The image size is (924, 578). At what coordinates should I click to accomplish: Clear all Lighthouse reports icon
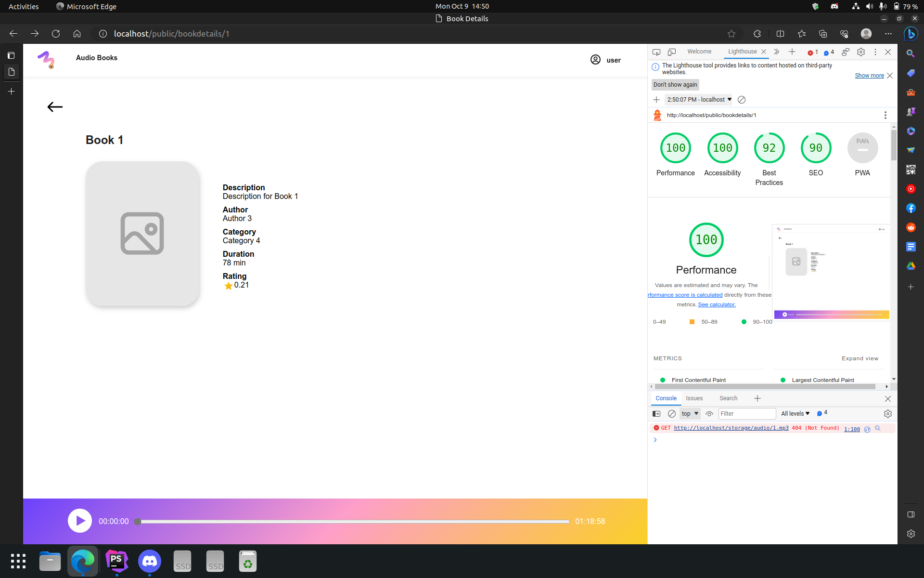742,100
